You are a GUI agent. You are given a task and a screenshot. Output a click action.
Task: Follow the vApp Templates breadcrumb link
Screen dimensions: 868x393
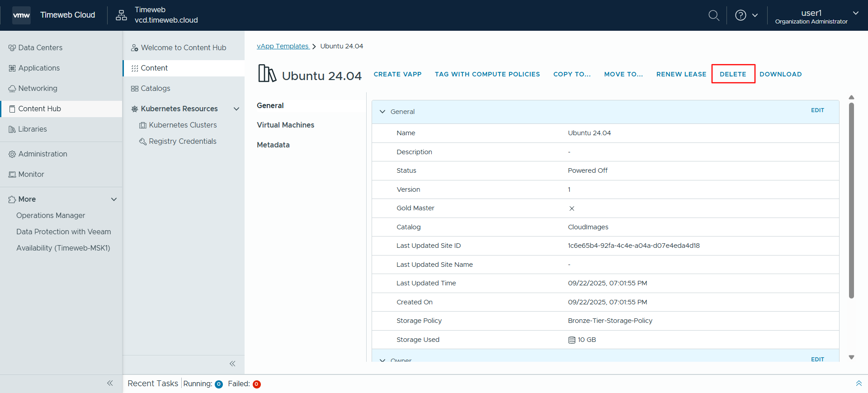pos(283,46)
